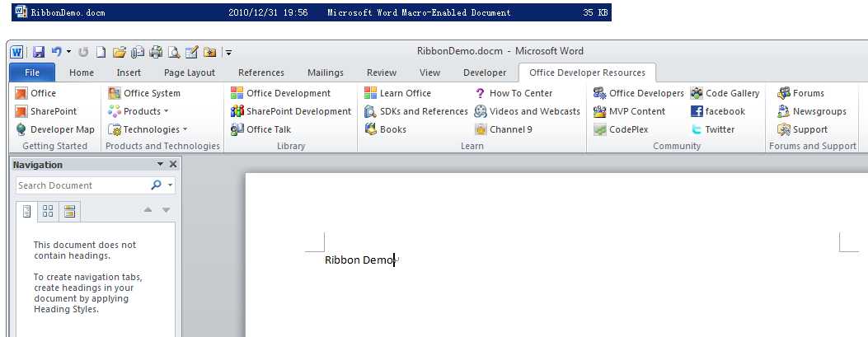Expand the Products dropdown menu

[138, 111]
